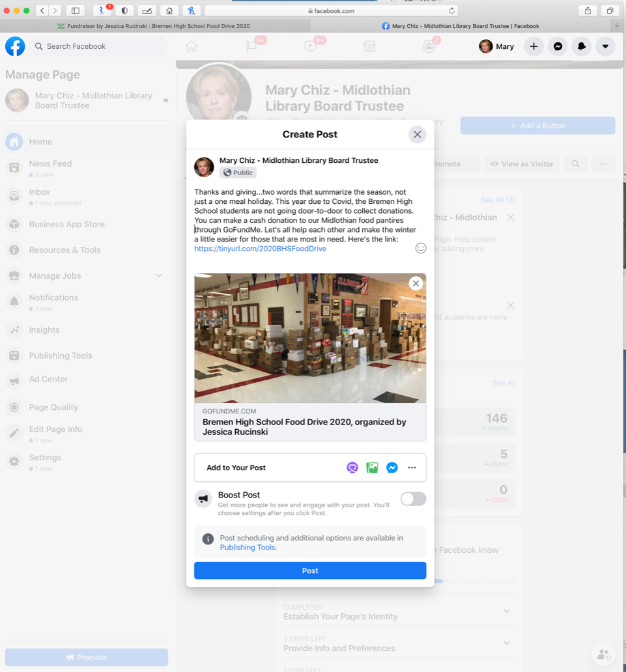Click the plus Create icon
626x672 pixels.
tap(534, 46)
